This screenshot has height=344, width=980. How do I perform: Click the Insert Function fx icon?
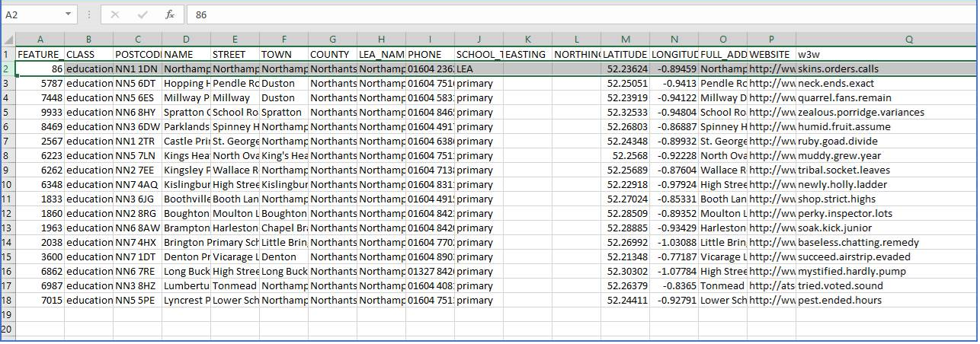point(170,14)
